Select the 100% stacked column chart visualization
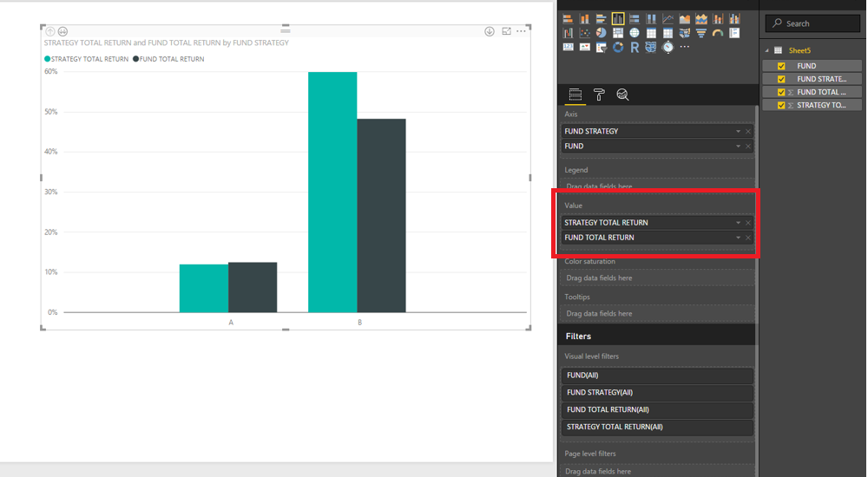This screenshot has height=477, width=868. [651, 19]
